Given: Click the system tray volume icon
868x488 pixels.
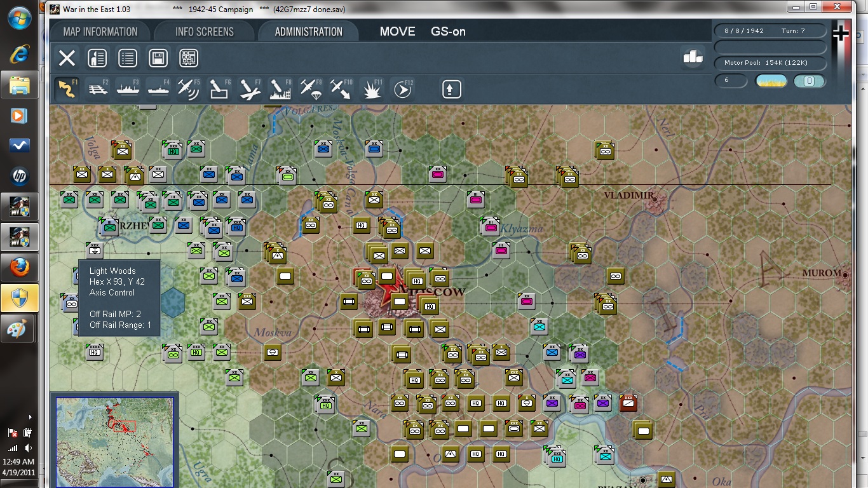Looking at the screenshot, I should point(27,448).
